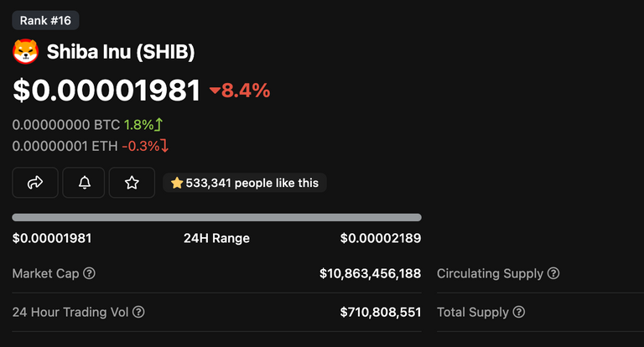Click the 533,341 people like this label

click(252, 183)
